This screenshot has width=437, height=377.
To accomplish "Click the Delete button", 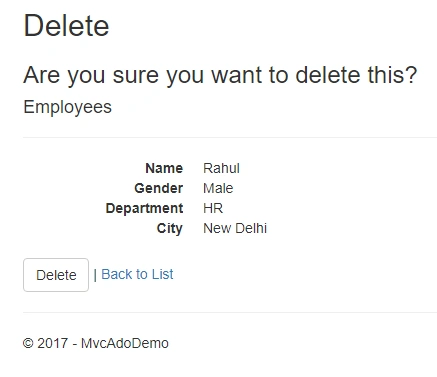I will pyautogui.click(x=56, y=275).
